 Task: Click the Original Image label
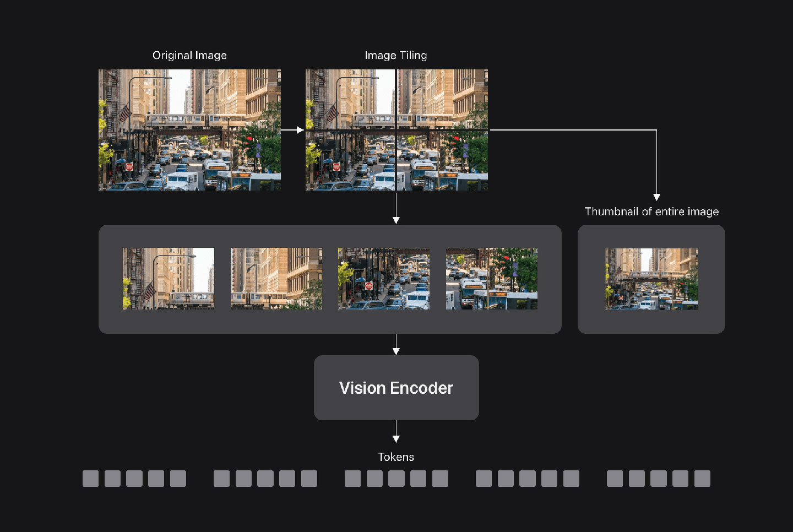tap(189, 56)
